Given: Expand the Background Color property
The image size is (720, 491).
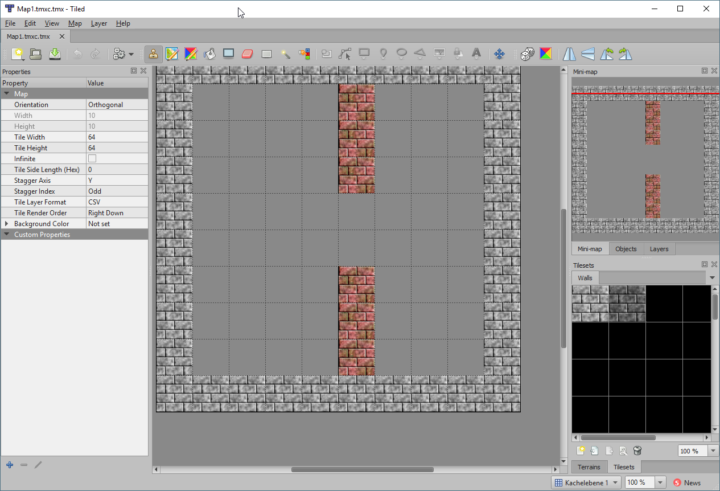Looking at the screenshot, I should 7,224.
